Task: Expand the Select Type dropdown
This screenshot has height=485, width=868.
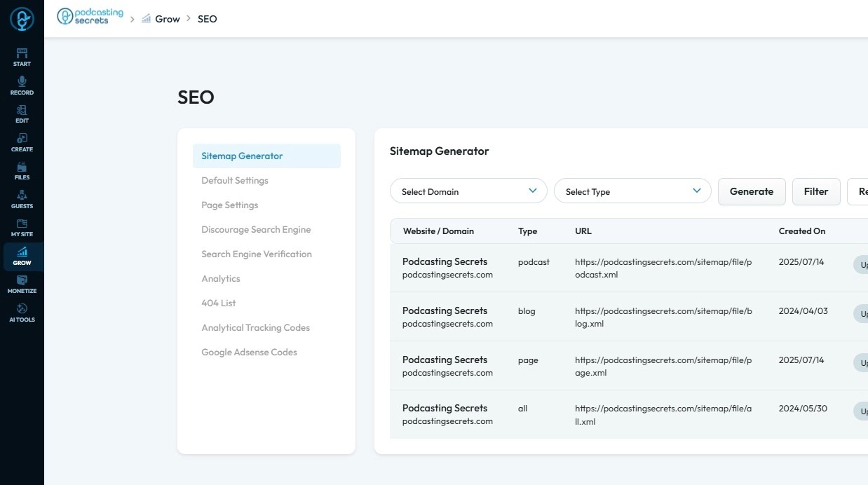Action: [632, 191]
